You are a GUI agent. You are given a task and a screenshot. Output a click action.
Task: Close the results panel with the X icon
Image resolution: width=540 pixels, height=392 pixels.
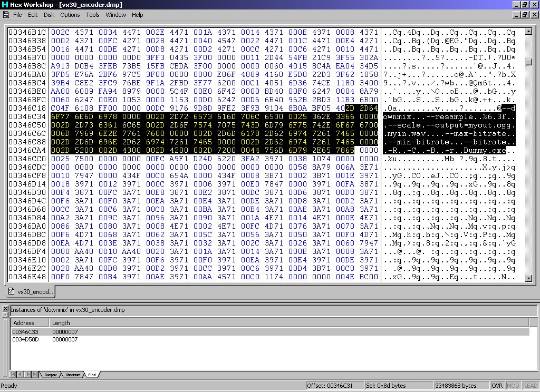click(x=5, y=308)
